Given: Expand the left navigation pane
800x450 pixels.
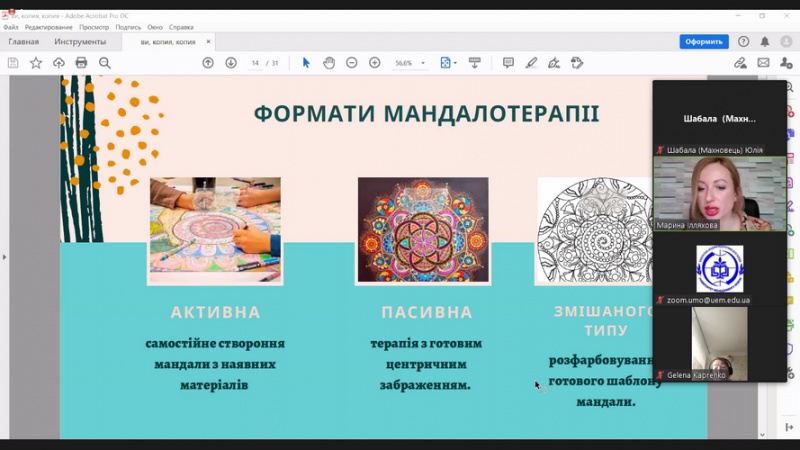Looking at the screenshot, I should [x=4, y=257].
